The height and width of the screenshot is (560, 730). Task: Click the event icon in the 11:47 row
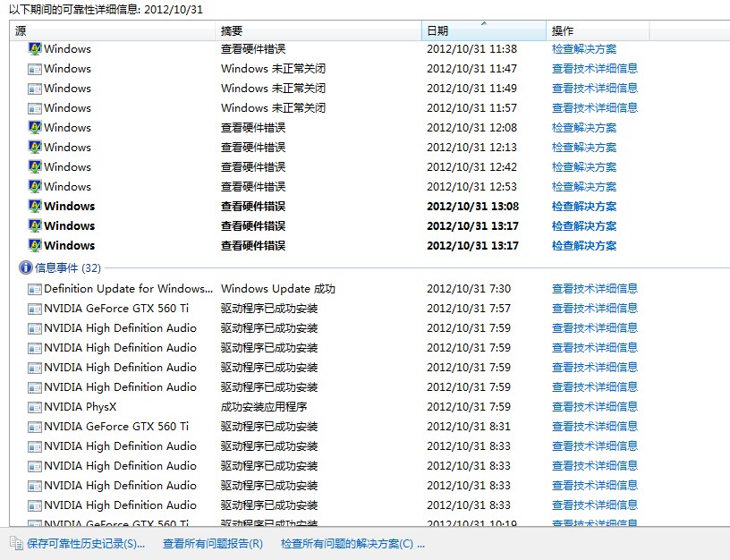(x=35, y=70)
